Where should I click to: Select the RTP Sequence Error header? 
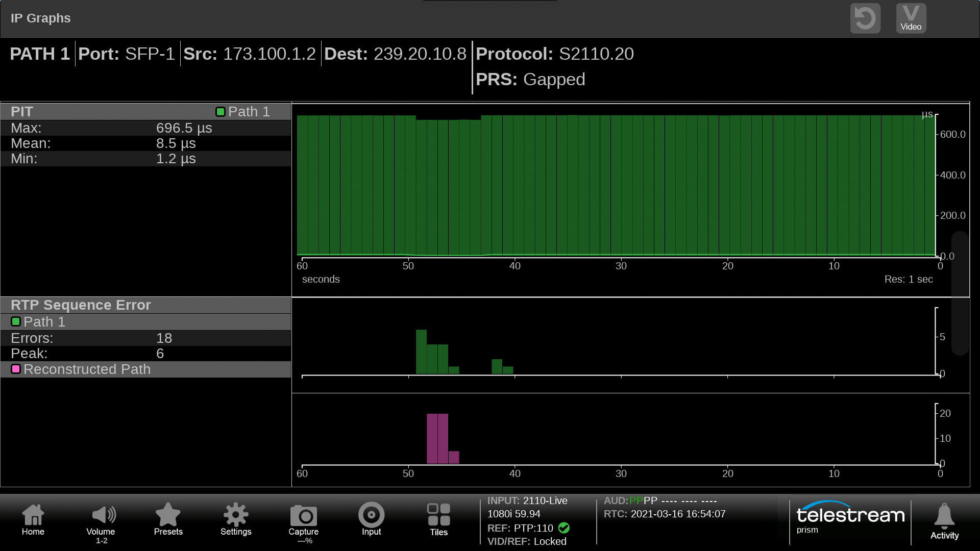click(81, 305)
